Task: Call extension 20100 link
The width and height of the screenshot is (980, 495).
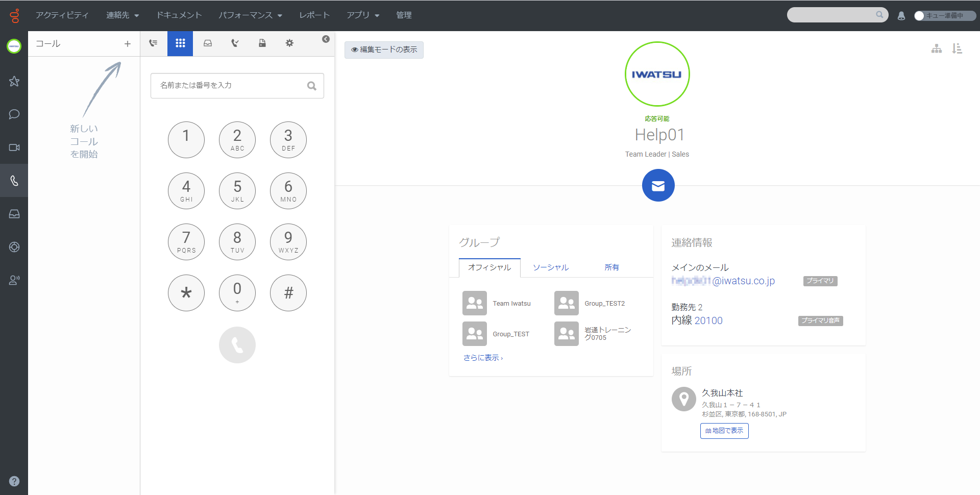Action: tap(708, 320)
